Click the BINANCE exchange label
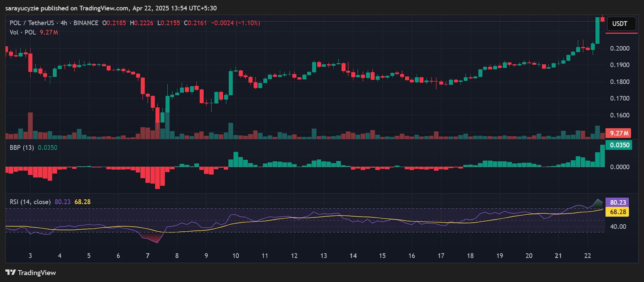 [x=86, y=23]
